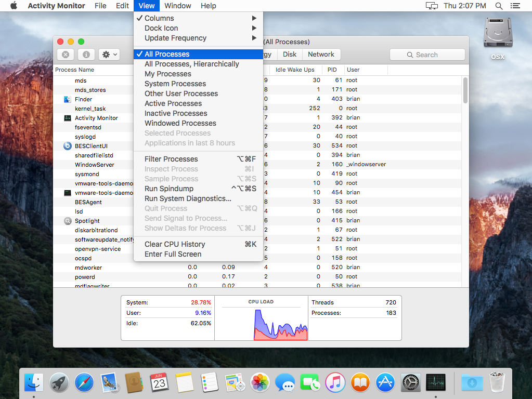Open Photos from the Dock
The width and height of the screenshot is (532, 399).
coord(260,382)
